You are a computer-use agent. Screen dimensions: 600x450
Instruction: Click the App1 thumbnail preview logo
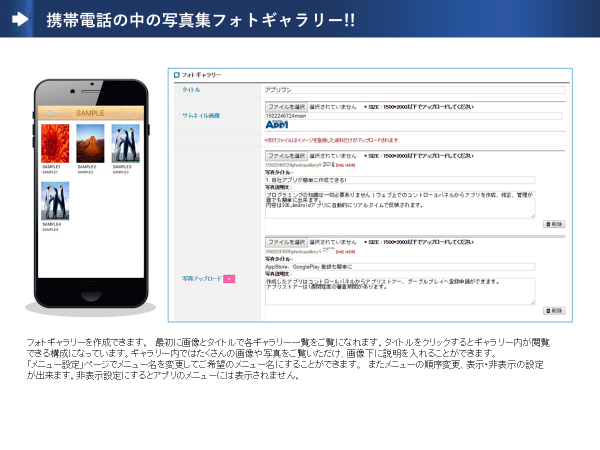pos(277,125)
